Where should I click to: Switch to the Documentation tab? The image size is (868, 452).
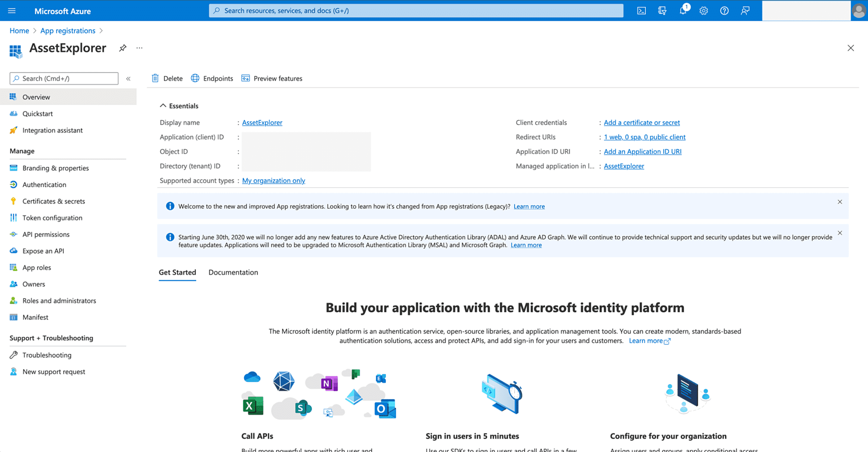pos(233,272)
